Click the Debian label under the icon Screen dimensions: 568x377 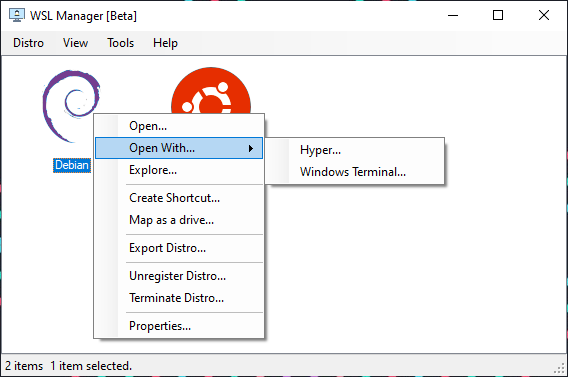(x=72, y=165)
